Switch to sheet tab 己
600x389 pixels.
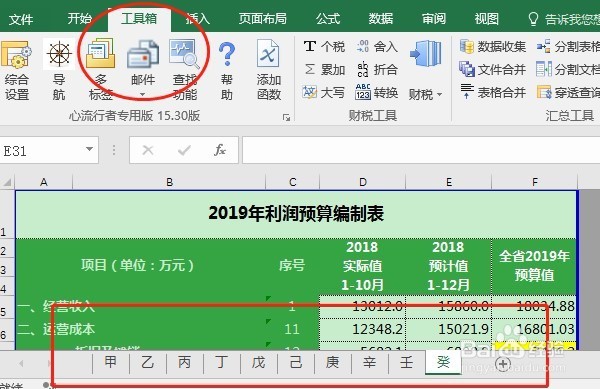pyautogui.click(x=296, y=362)
